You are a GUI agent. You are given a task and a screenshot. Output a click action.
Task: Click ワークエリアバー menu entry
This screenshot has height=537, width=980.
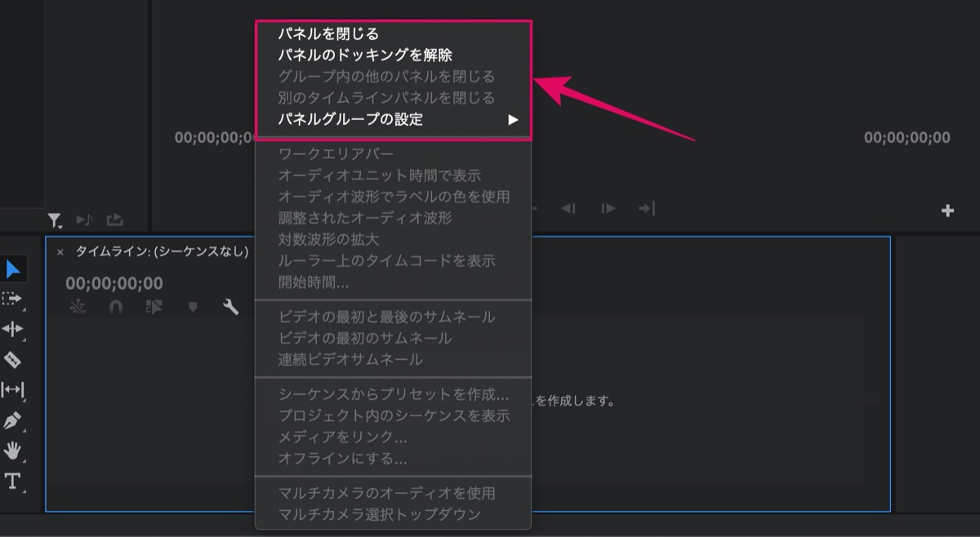pos(394,154)
